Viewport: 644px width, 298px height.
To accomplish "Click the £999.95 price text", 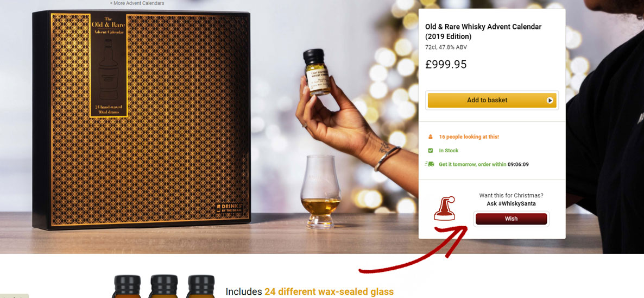I will tap(446, 65).
